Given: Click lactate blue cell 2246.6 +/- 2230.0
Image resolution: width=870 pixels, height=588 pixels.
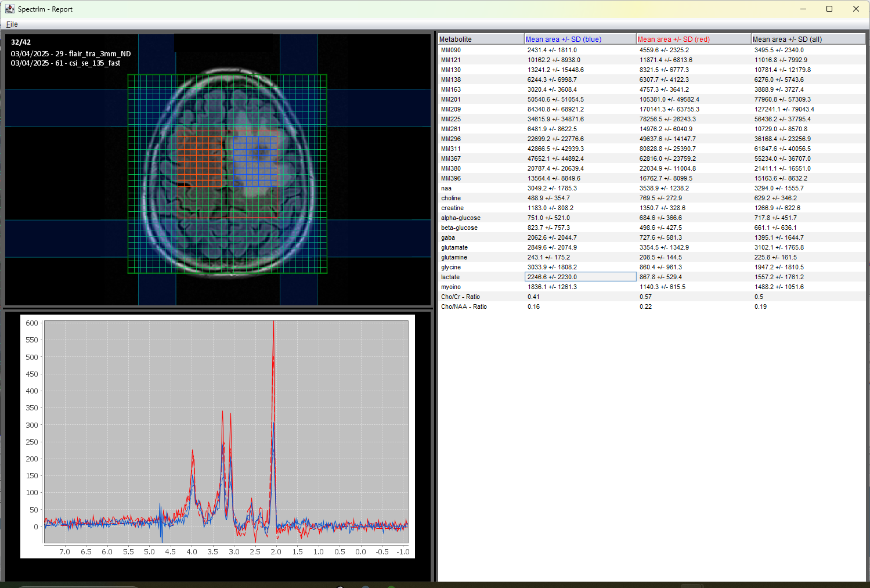Looking at the screenshot, I should 580,277.
